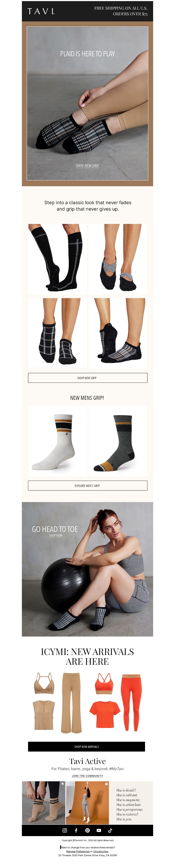175x868 pixels.
Task: Open the Instagram social icon
Action: [65, 830]
